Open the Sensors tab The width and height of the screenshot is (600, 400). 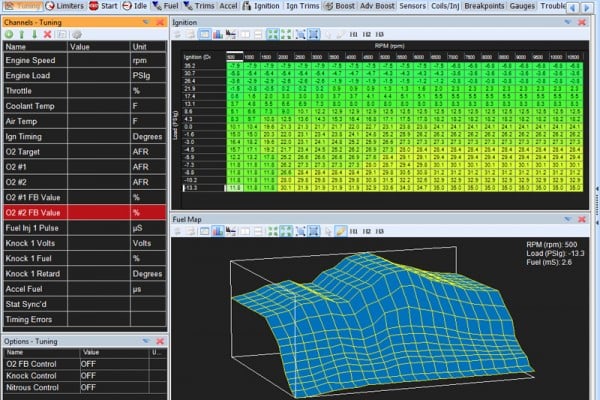412,6
